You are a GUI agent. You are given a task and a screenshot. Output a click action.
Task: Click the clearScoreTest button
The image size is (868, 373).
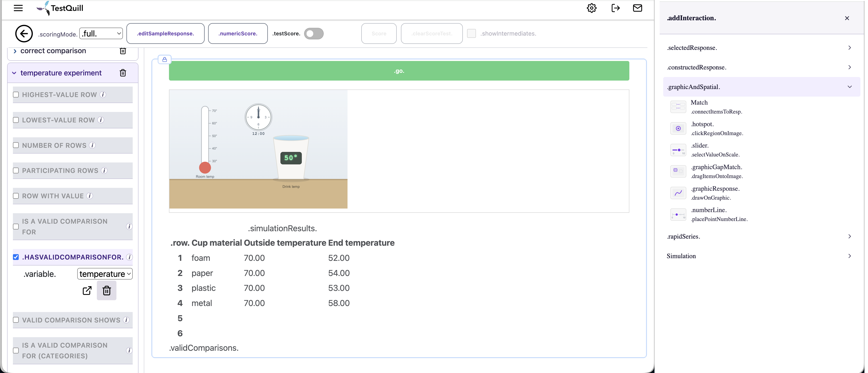(431, 33)
